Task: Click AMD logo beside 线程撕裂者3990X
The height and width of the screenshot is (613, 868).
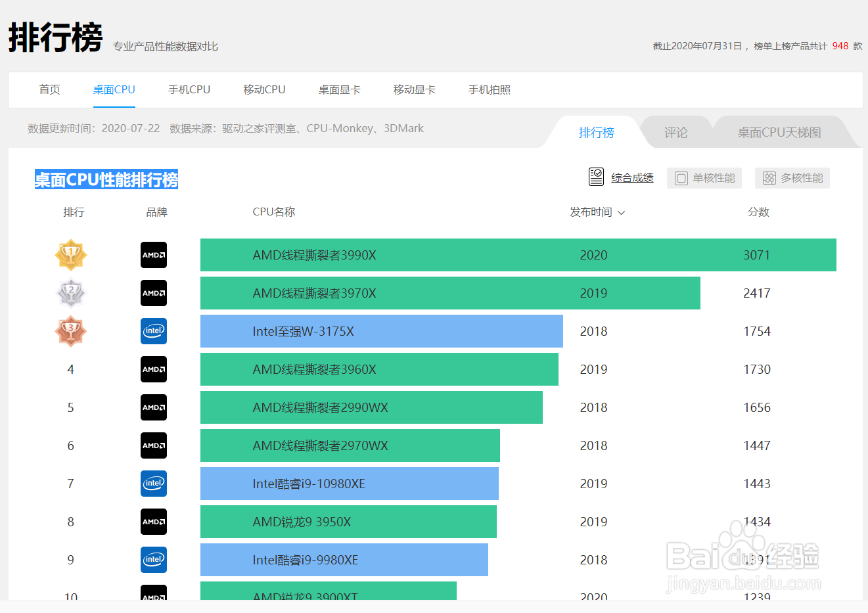Action: point(154,255)
